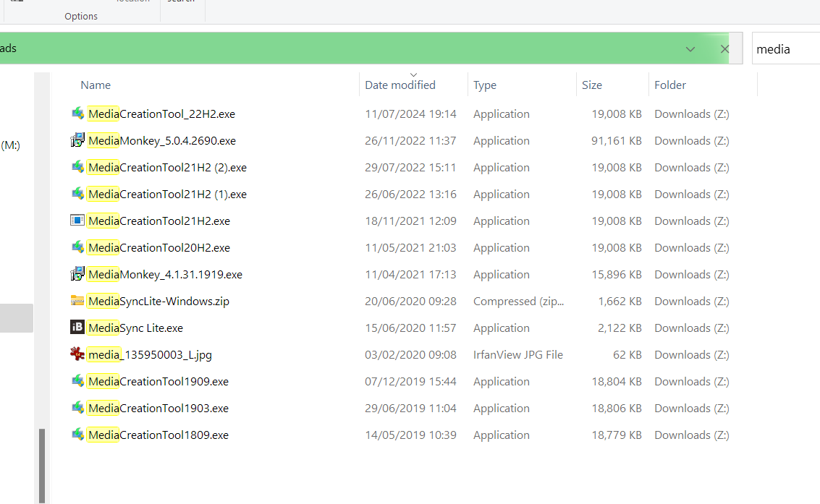The image size is (820, 504).
Task: Click the 1,662 KB size value
Action: (620, 302)
